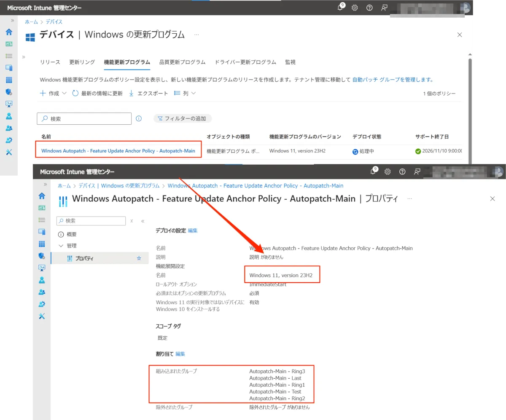Open settings gear in プロパティ page header
This screenshot has height=420, width=506.
[x=388, y=171]
